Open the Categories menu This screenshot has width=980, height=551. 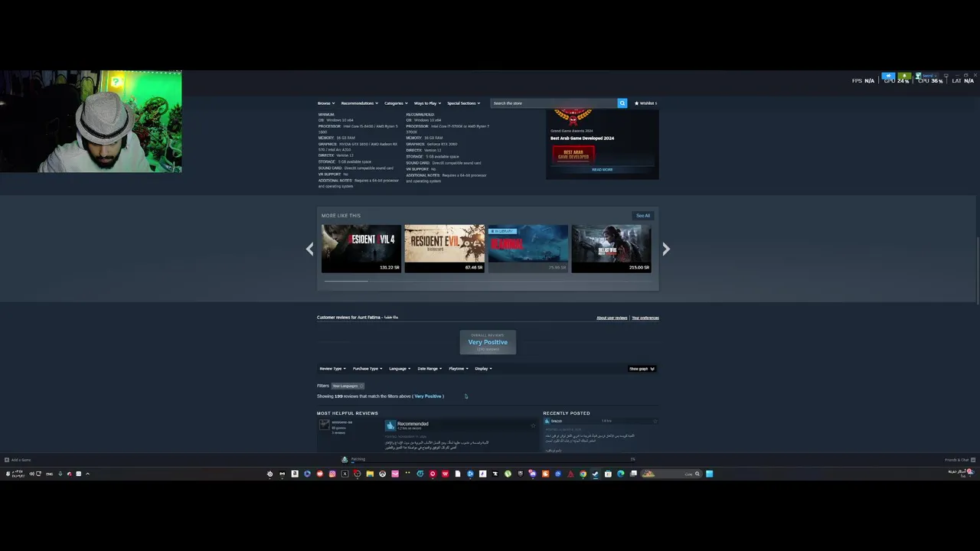[x=395, y=103]
